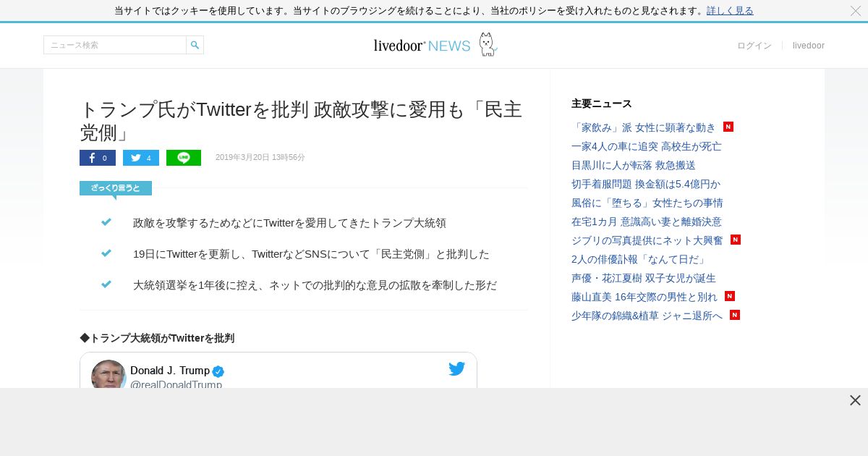Open the Twitter bird icon in embedded tweet
This screenshot has width=868, height=456.
[x=456, y=369]
